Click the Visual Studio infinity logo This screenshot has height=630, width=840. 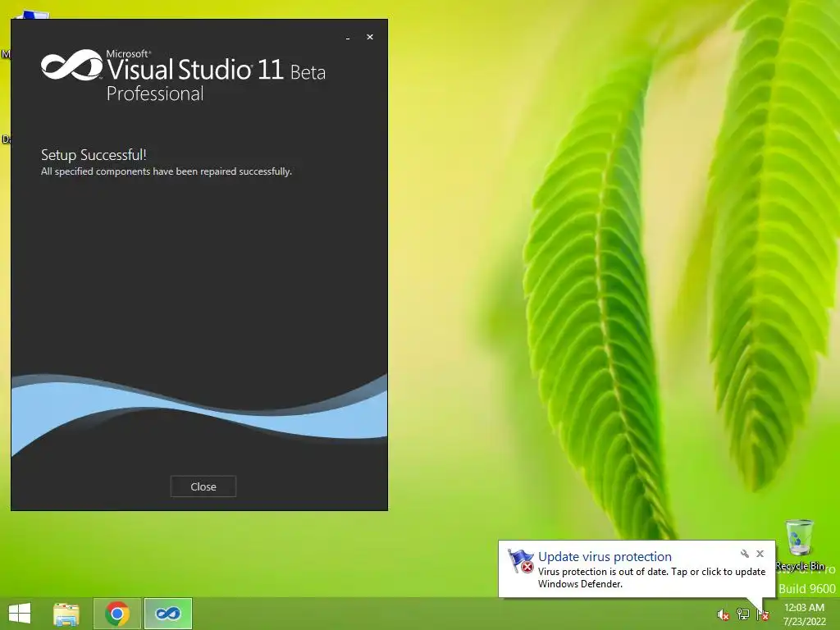tap(72, 65)
